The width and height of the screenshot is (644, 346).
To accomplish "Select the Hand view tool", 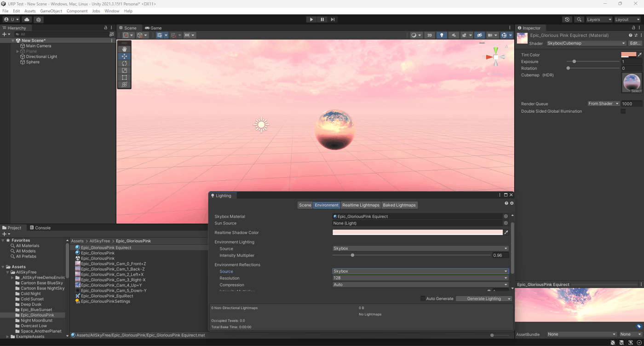I will 124,49.
